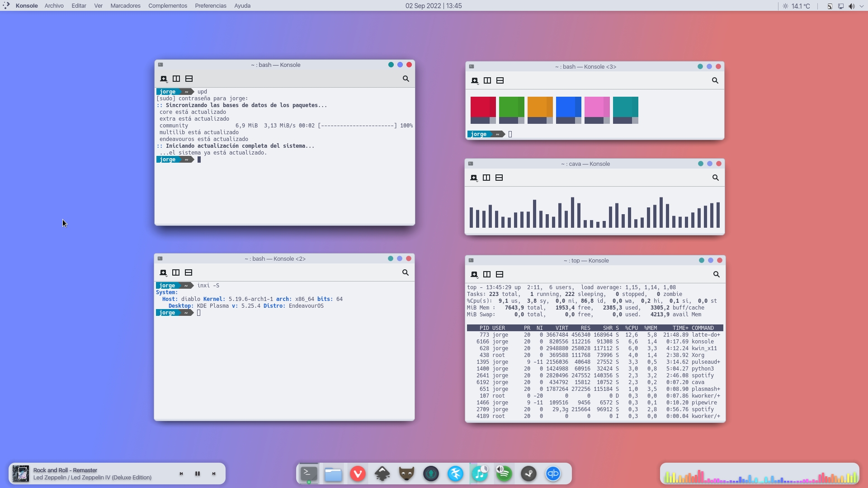Open a new tab in the bash Konsole window
Screen dimensions: 868x488
tap(164, 79)
